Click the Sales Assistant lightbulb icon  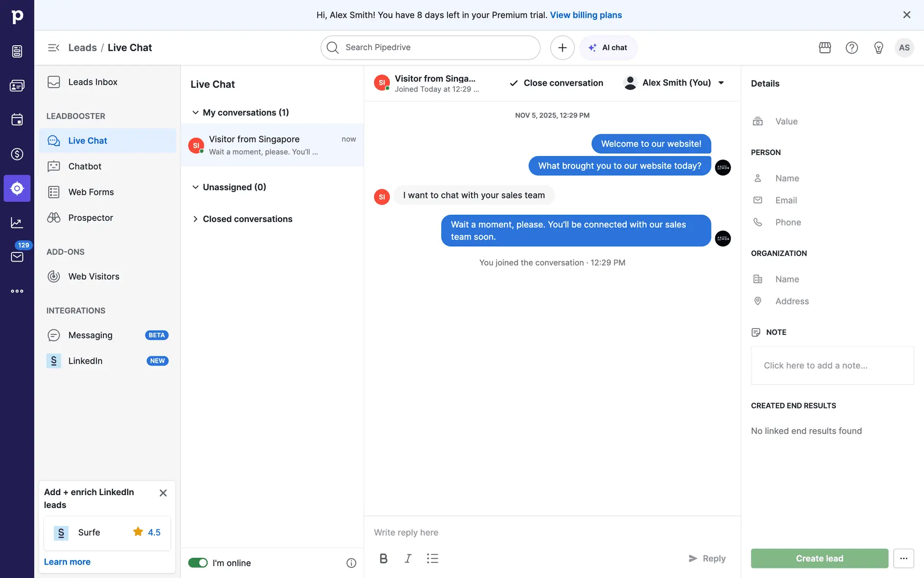(x=879, y=48)
